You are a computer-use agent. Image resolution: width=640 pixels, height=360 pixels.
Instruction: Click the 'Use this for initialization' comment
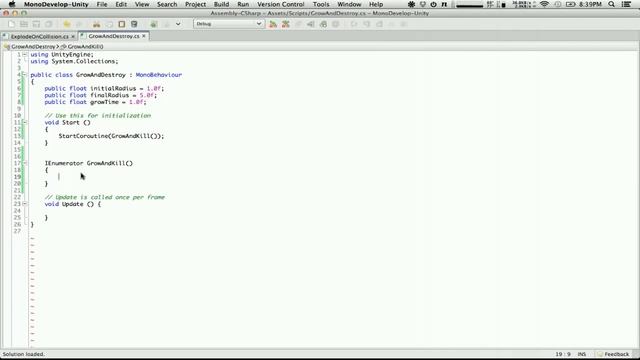(x=98, y=116)
